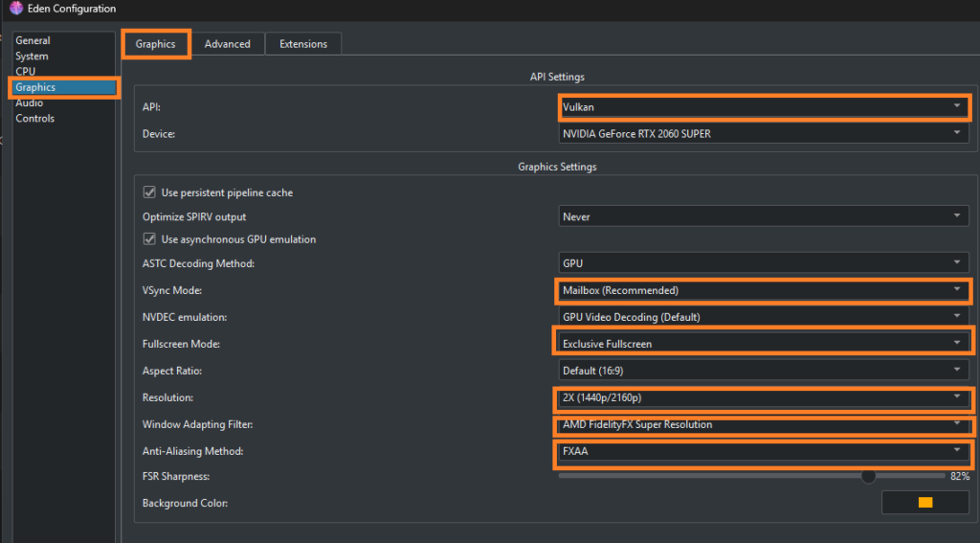This screenshot has width=980, height=543.
Task: Pick a Background Color via orange swatch
Action: point(924,503)
